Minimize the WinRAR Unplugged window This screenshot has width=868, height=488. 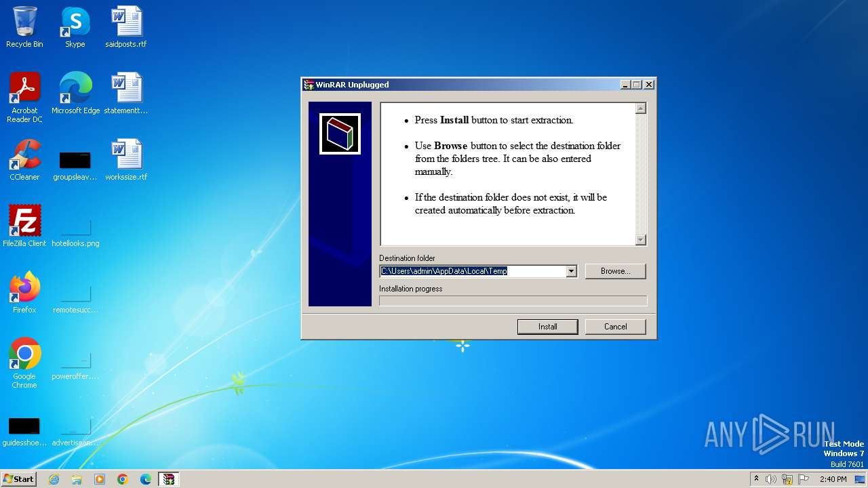625,85
